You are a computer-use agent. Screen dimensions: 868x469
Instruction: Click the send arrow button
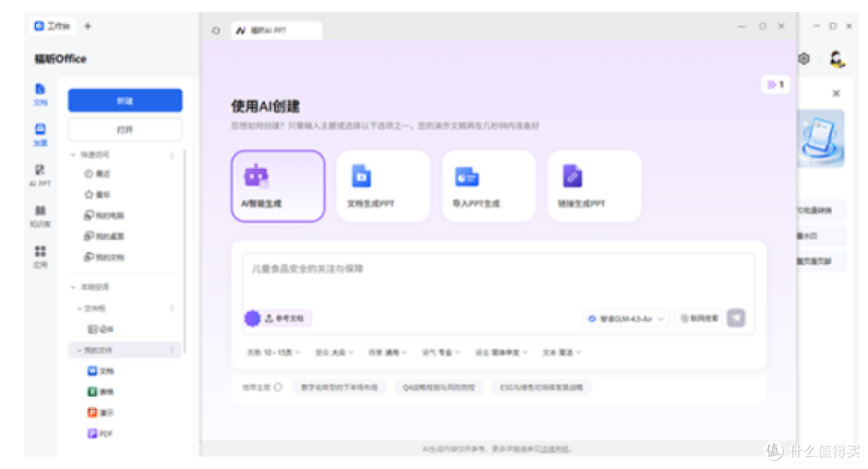[x=735, y=319]
